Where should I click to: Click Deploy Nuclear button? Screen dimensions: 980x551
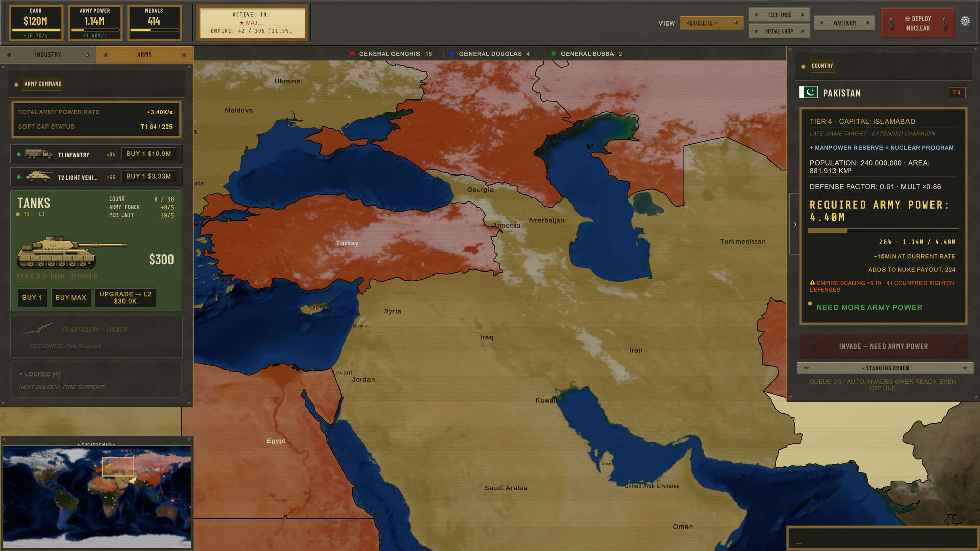tap(918, 23)
